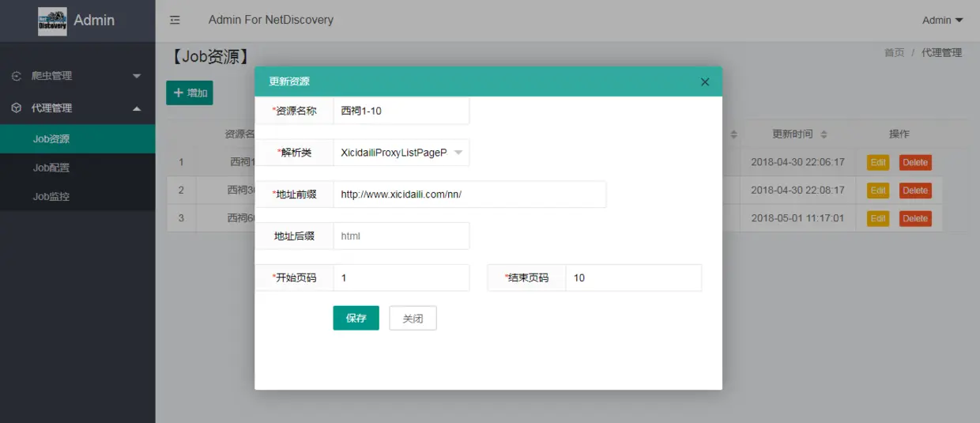Focus the 开始页码 input field
980x423 pixels.
tap(401, 278)
